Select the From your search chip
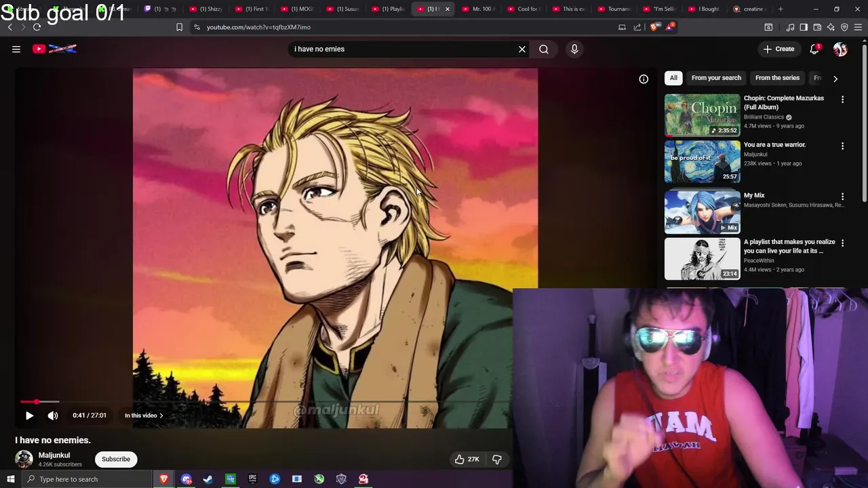 click(716, 78)
